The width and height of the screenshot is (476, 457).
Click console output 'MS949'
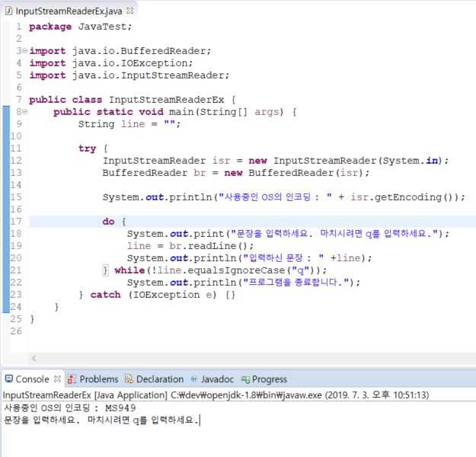coord(120,407)
